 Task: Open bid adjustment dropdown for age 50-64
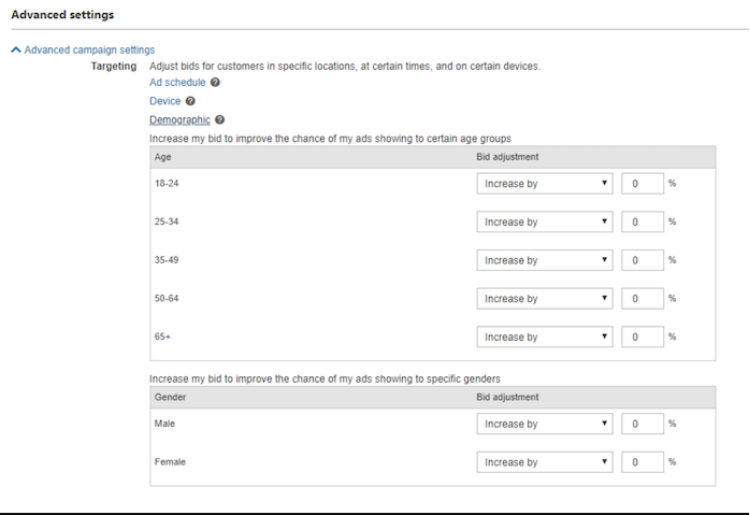coord(545,298)
